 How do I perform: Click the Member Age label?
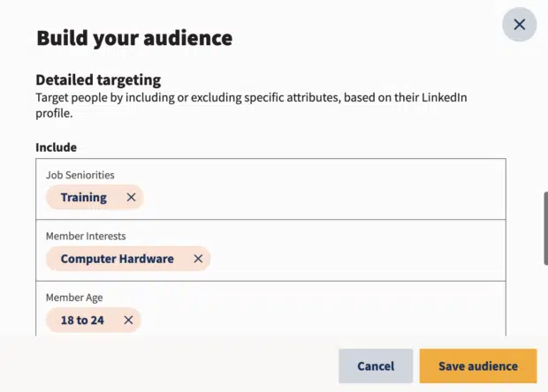click(74, 298)
